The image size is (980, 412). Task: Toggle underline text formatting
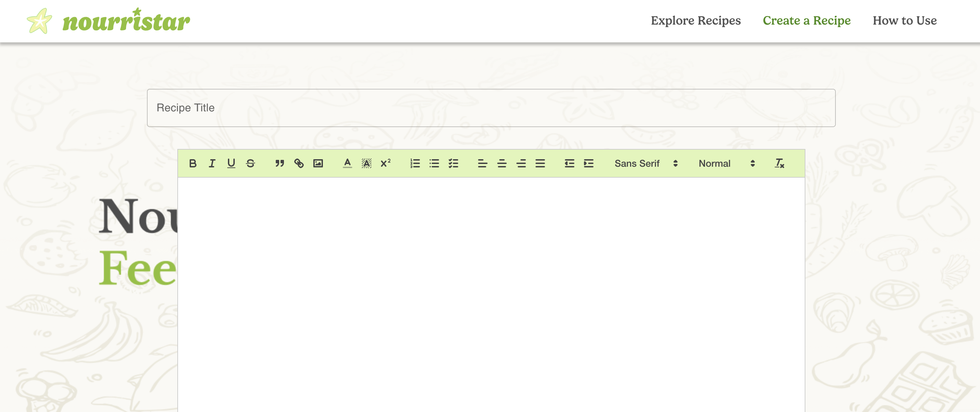231,164
